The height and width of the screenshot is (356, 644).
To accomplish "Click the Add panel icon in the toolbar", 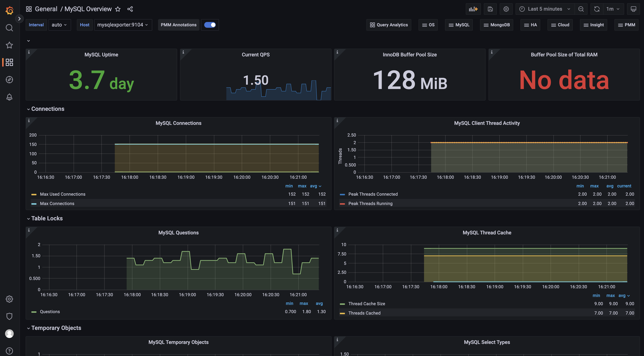I will (473, 9).
